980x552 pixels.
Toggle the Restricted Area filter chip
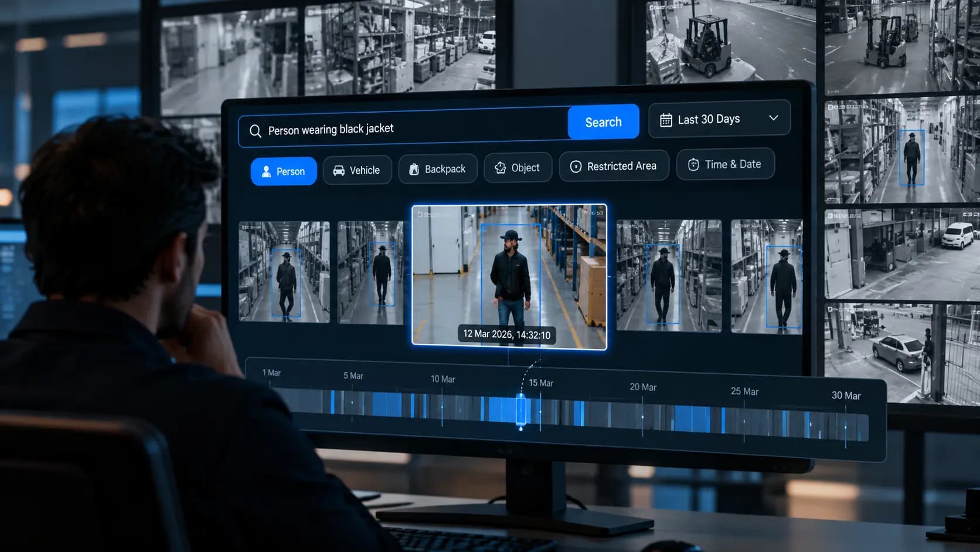pyautogui.click(x=614, y=166)
